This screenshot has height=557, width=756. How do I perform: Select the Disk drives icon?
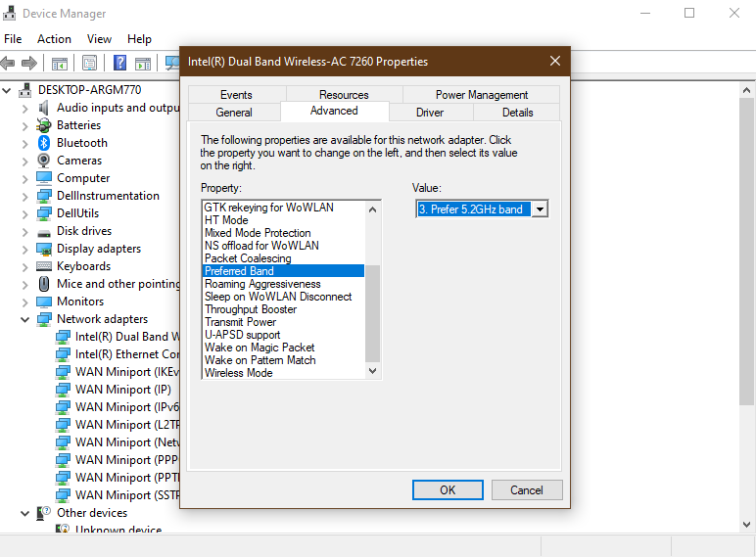pos(44,232)
